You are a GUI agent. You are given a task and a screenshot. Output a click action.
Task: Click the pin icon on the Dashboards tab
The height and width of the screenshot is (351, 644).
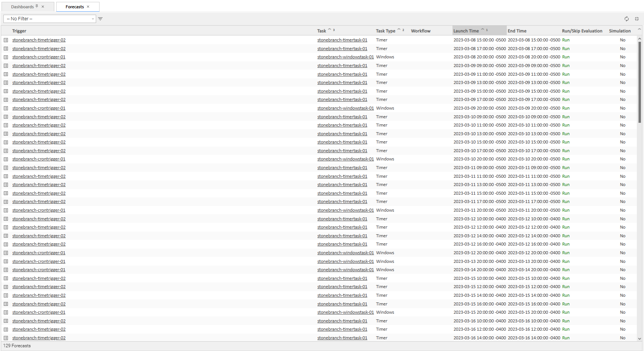click(x=37, y=6)
